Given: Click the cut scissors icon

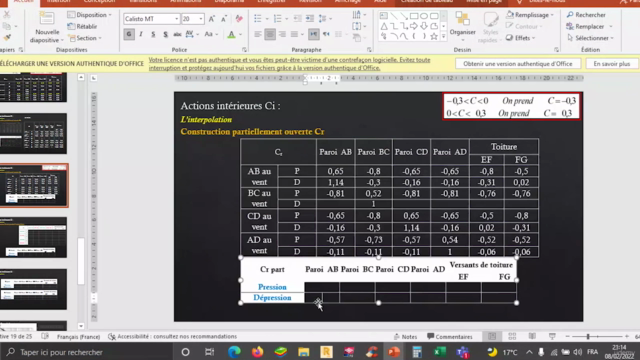Looking at the screenshot, I should (x=6, y=14).
